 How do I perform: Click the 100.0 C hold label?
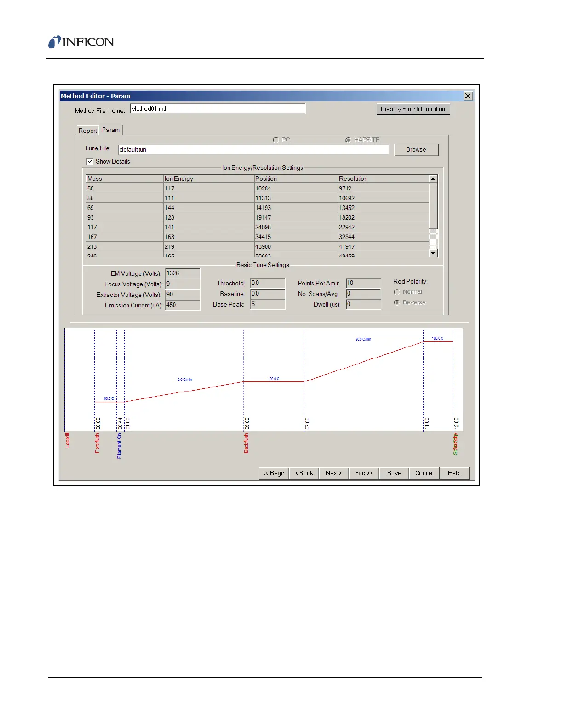(273, 379)
